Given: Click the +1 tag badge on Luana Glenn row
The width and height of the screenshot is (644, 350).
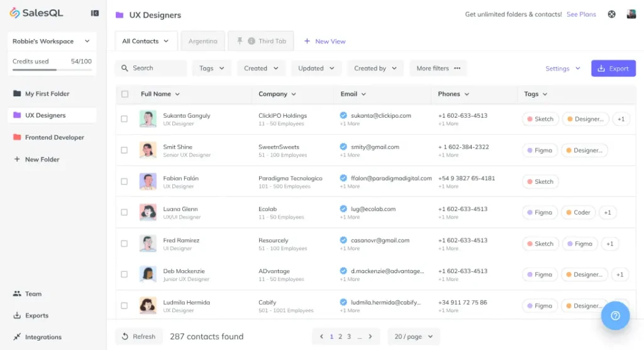Looking at the screenshot, I should [608, 212].
